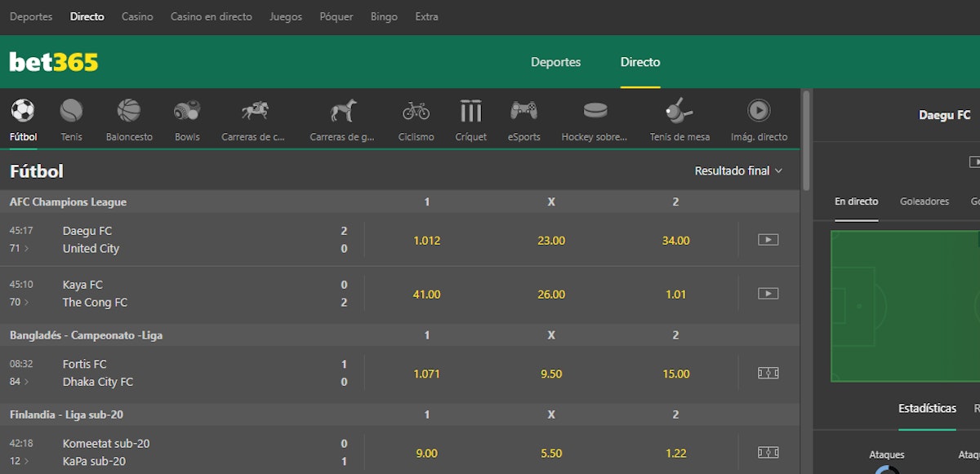Viewport: 980px width, 474px height.
Task: Choose the Ciclismo bicycle icon
Action: [x=416, y=111]
